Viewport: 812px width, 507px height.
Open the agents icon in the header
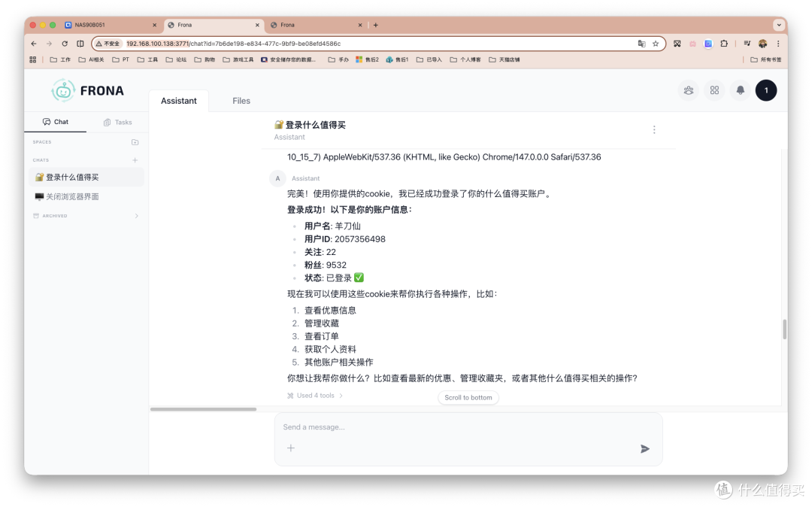(x=688, y=90)
